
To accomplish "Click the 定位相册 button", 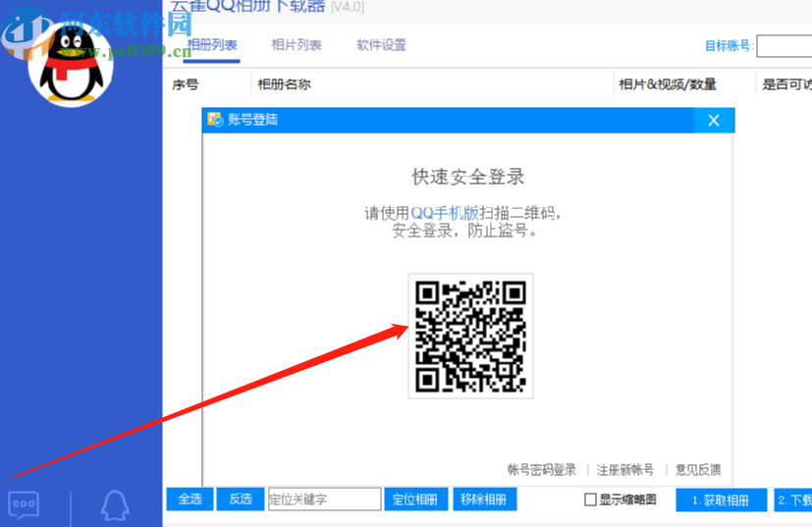I will point(416,500).
